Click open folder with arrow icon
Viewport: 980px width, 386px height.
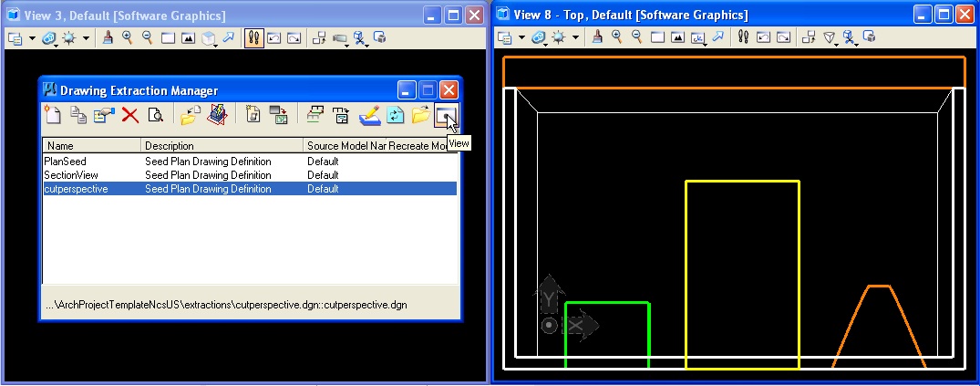[x=421, y=114]
